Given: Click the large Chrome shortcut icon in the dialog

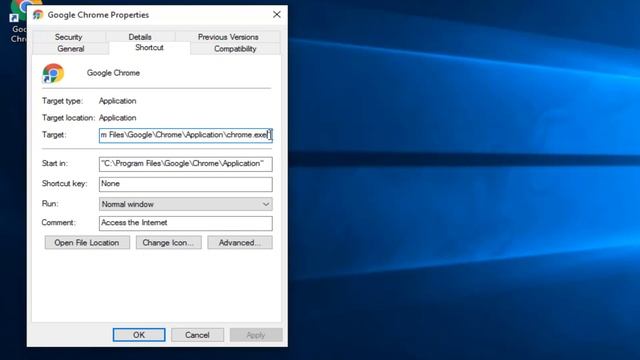Looking at the screenshot, I should pos(53,73).
